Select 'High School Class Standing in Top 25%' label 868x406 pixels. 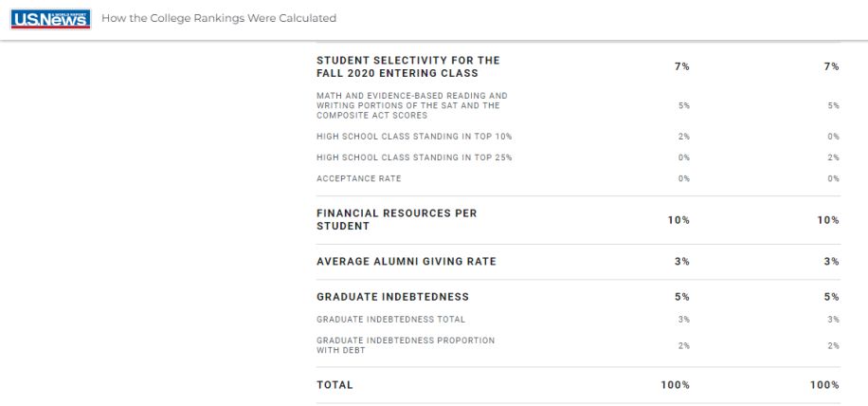(x=414, y=157)
